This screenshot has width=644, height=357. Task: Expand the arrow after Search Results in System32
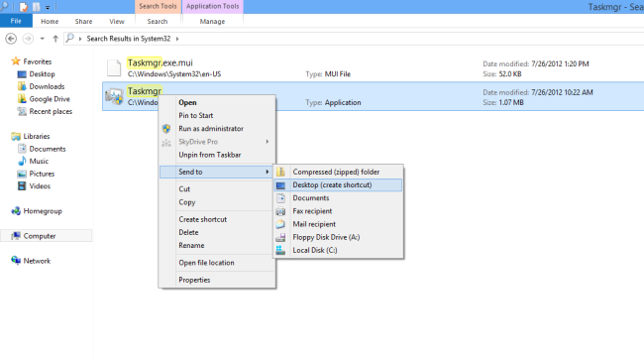177,39
